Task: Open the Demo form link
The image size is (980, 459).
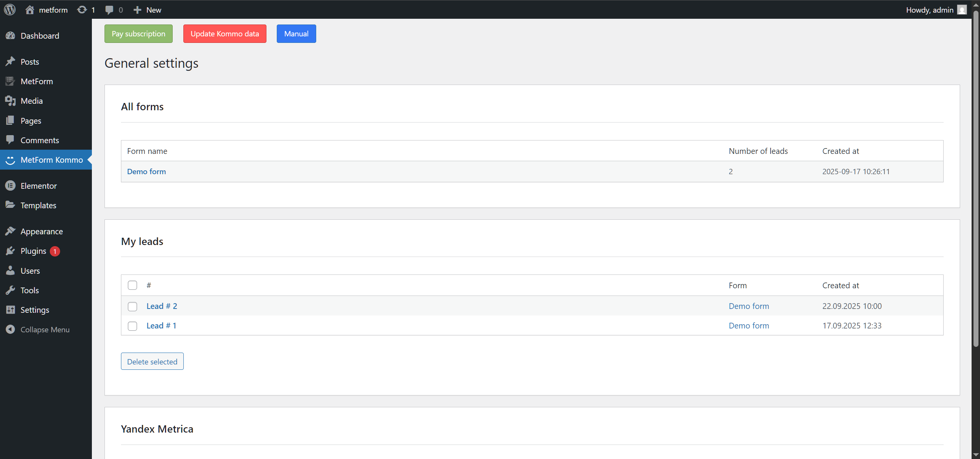Action: tap(146, 171)
